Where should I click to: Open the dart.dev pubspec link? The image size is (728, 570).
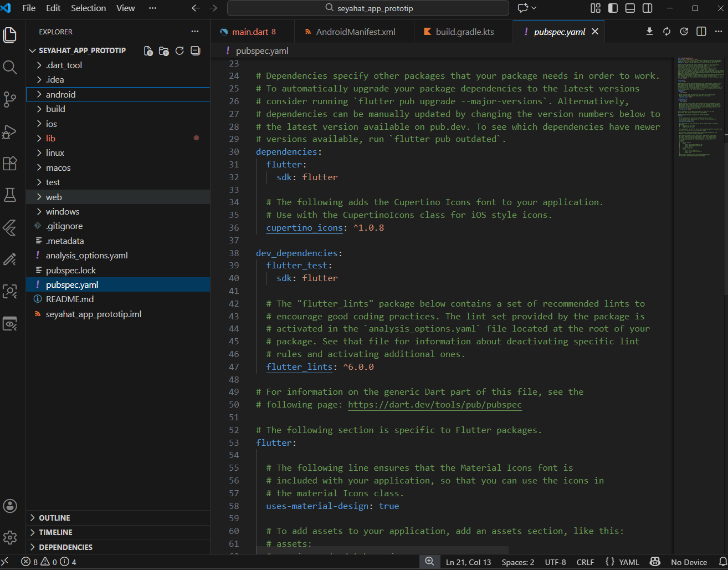click(x=435, y=404)
